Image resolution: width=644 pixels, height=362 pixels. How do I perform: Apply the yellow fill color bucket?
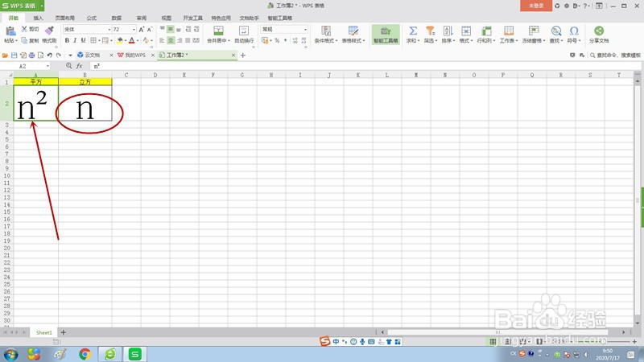[119, 40]
